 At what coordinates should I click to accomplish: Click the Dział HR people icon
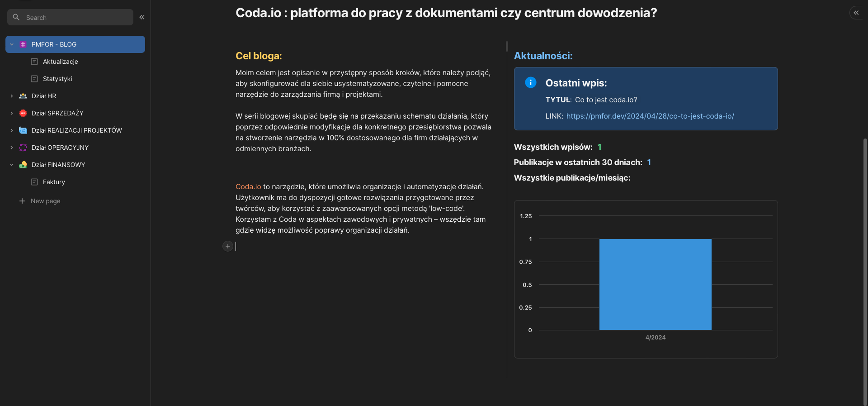click(23, 96)
